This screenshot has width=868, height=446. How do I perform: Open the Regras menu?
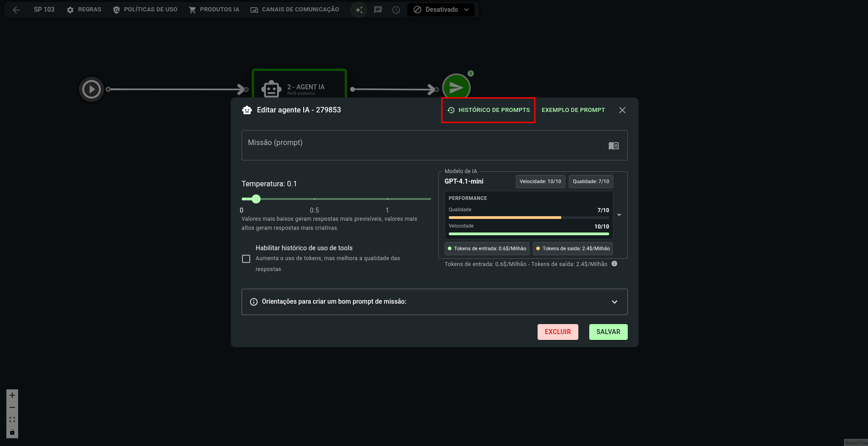(84, 10)
